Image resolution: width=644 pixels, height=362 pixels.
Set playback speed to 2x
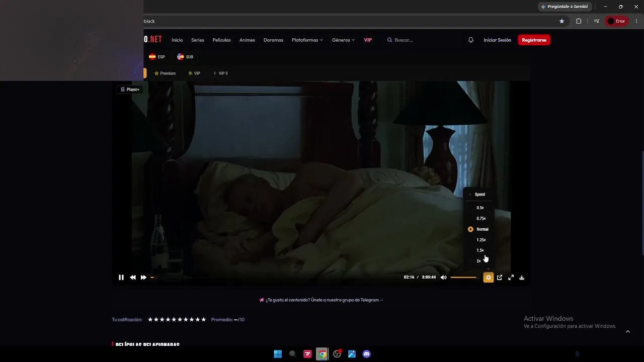tap(478, 261)
